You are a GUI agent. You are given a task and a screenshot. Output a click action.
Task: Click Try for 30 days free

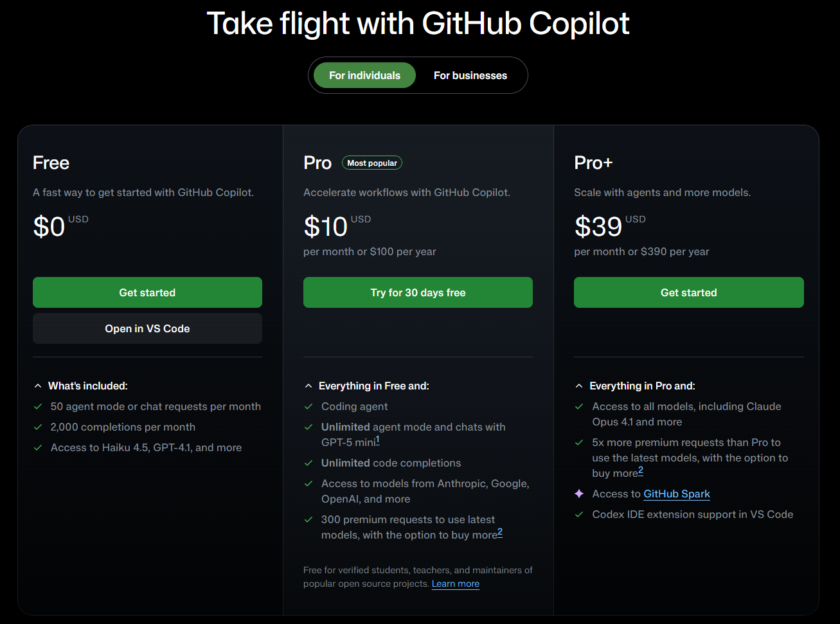(x=418, y=292)
